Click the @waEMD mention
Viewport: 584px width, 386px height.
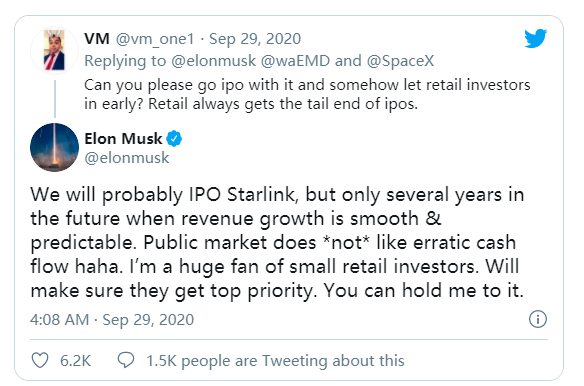pyautogui.click(x=295, y=61)
